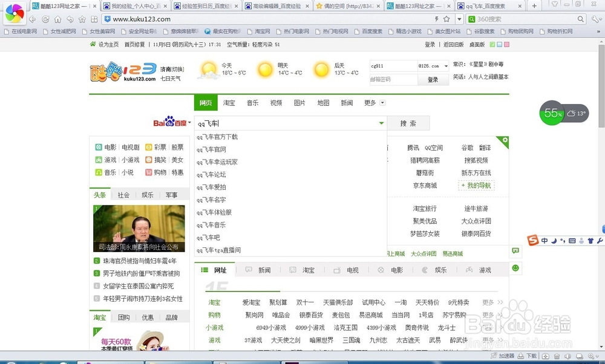Click the 加速器 rocket icon
The width and height of the screenshot is (605, 364).
(x=494, y=356)
